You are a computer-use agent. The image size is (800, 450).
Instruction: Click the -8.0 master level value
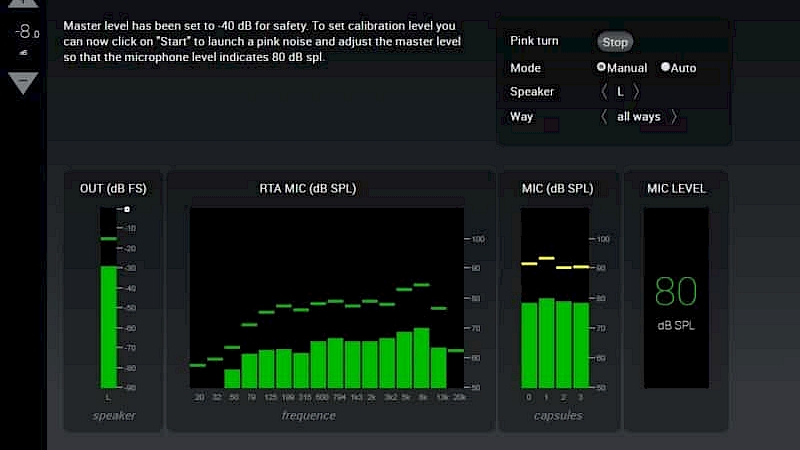(x=27, y=33)
